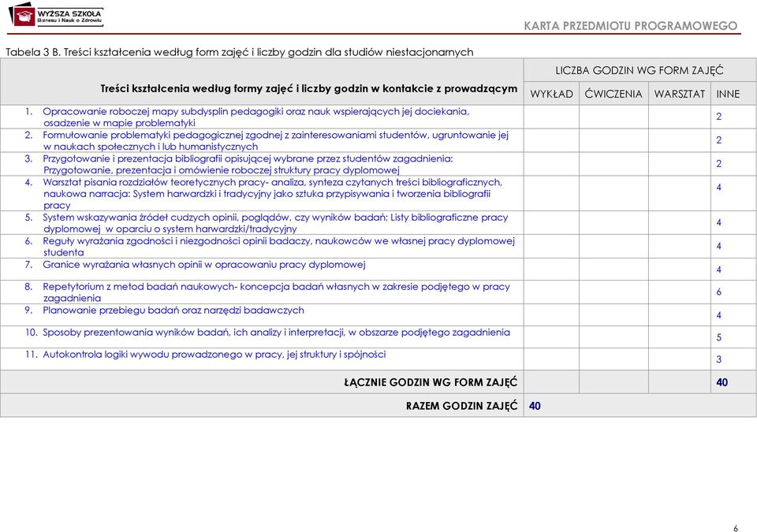Image resolution: width=757 pixels, height=532 pixels.
Task: Click the INNE value 4 in the 'Warsztat pisania' row
Action: [719, 188]
